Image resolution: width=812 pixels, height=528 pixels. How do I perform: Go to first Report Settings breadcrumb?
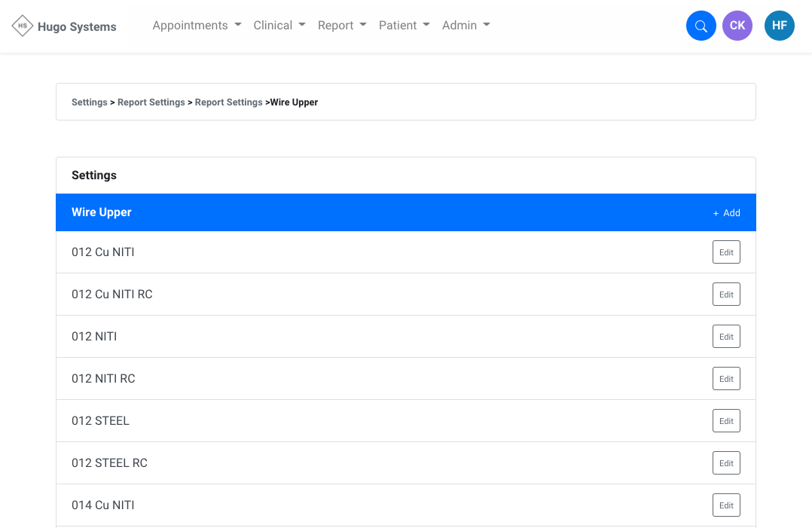[151, 102]
